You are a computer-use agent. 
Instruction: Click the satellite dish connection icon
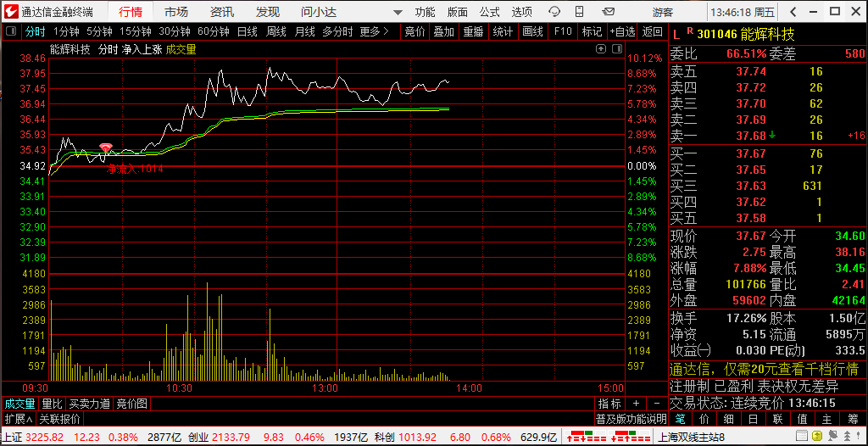832,438
